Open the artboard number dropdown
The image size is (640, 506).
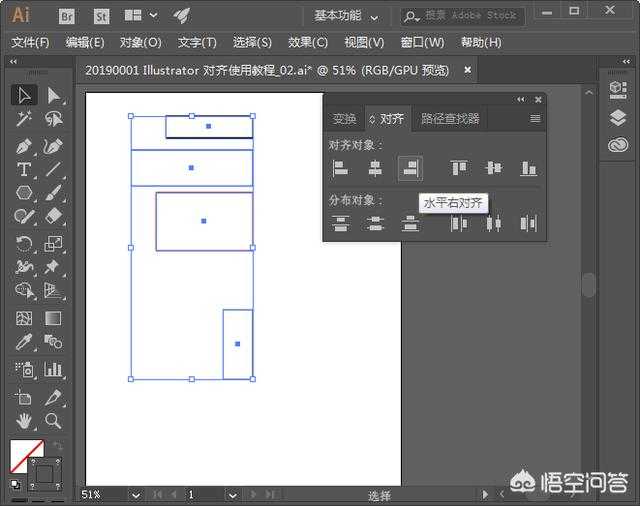(232, 495)
